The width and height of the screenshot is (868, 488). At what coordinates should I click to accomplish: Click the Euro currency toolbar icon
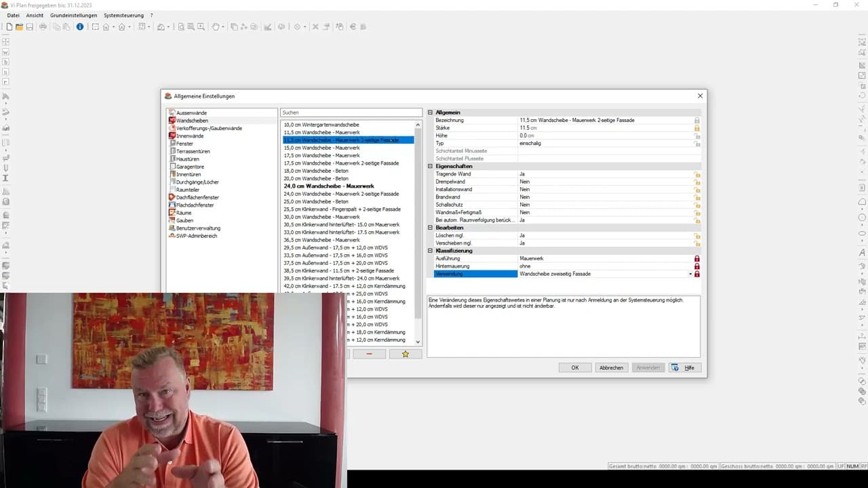(x=353, y=27)
